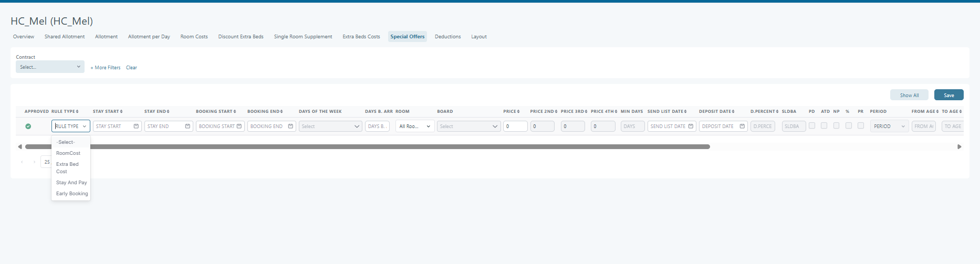Click the Booking End calendar icon
The height and width of the screenshot is (264, 980).
(x=290, y=126)
